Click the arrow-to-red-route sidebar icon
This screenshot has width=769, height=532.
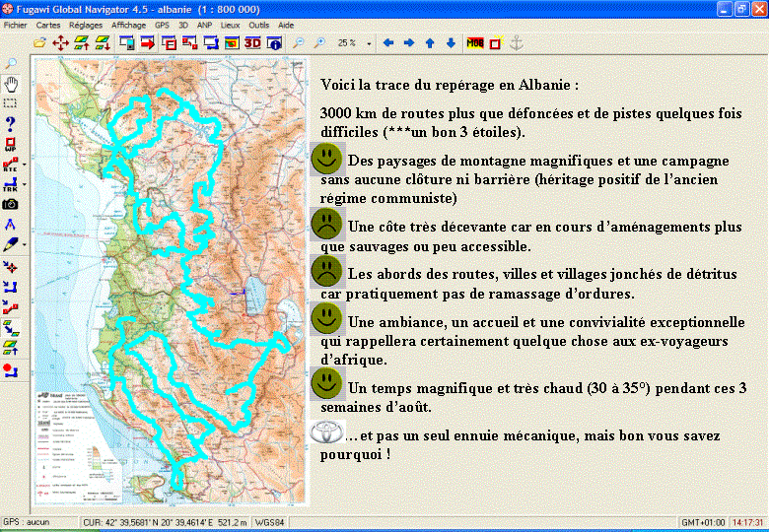[10, 307]
